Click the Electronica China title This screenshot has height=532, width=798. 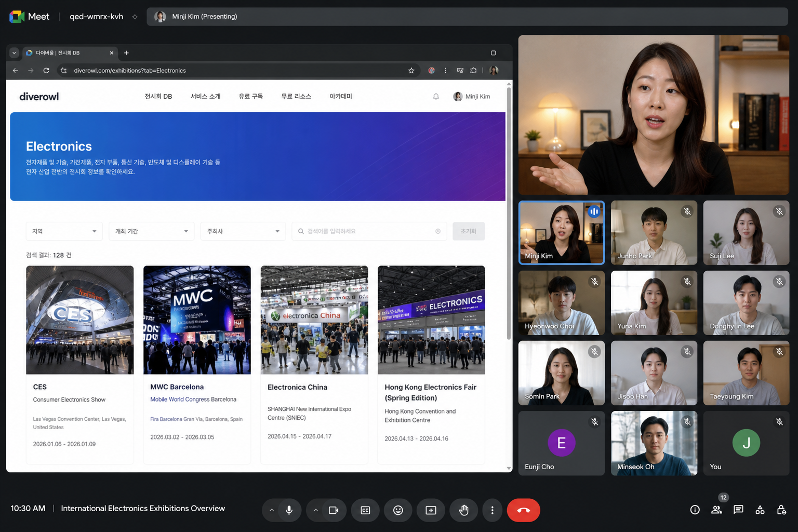(x=297, y=387)
